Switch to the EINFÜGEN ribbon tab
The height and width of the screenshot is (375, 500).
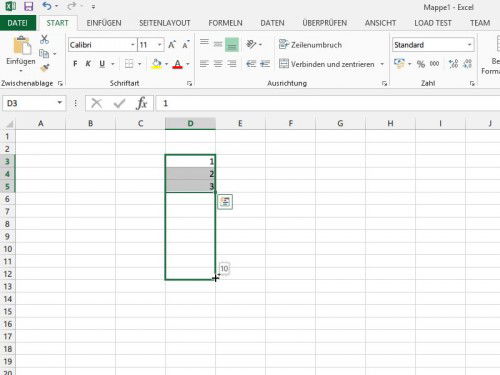104,23
